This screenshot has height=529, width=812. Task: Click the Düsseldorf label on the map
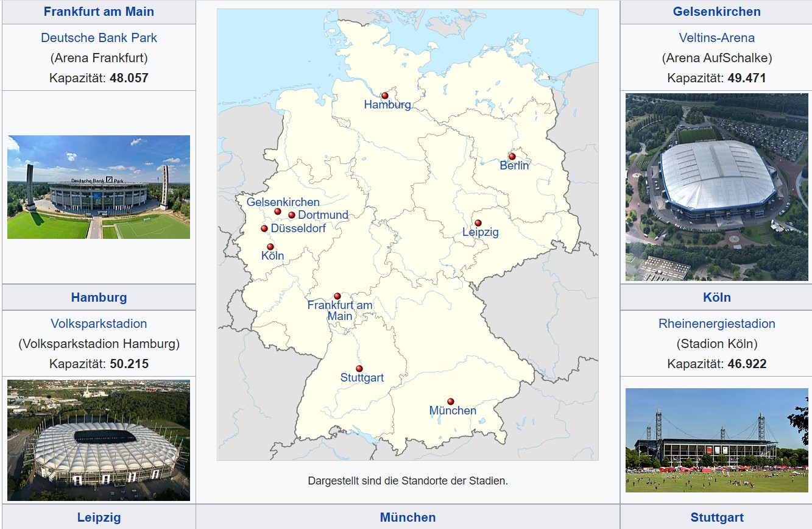[x=298, y=229]
